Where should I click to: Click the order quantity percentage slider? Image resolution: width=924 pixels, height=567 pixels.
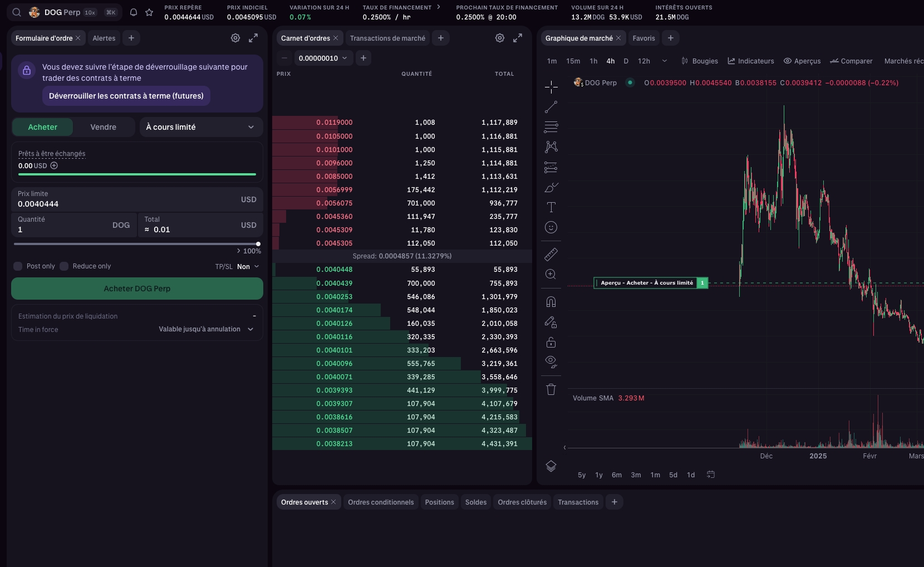pos(137,244)
